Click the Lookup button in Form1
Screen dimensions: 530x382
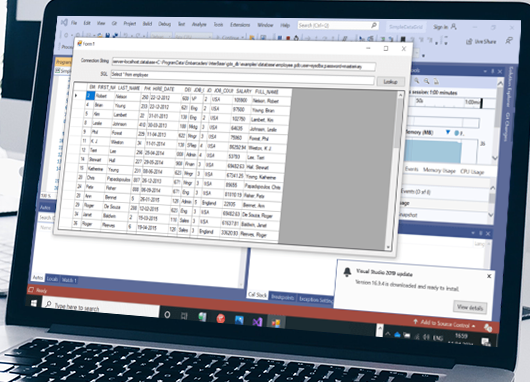point(390,81)
